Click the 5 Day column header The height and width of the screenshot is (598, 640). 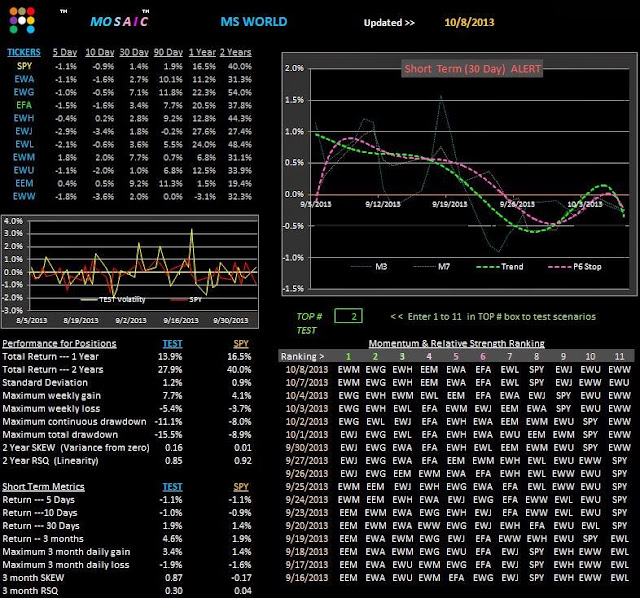coord(64,52)
